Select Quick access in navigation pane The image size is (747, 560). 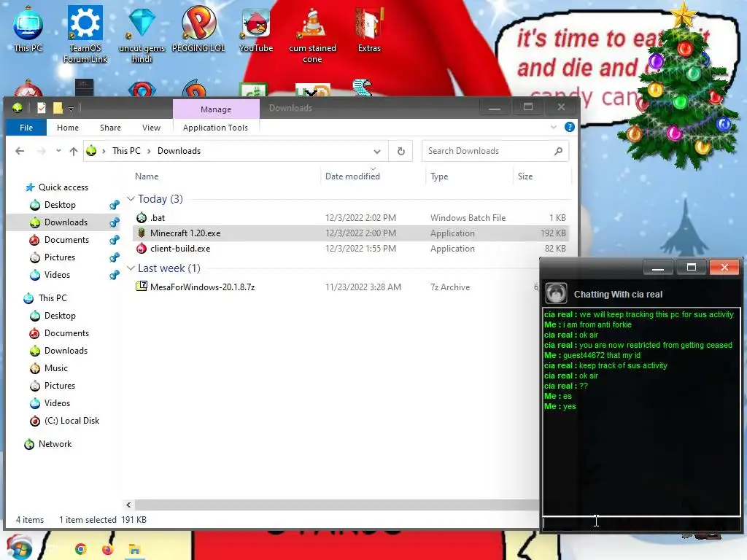click(63, 187)
